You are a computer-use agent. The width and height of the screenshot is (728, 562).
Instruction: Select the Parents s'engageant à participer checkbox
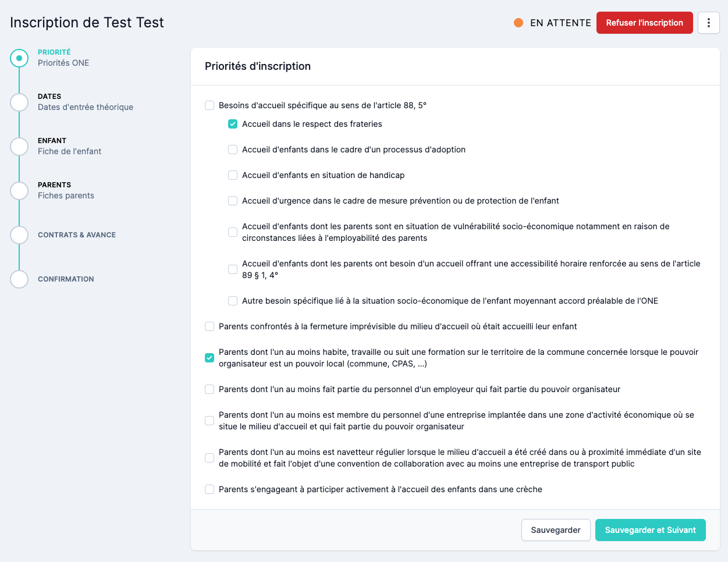coord(209,489)
